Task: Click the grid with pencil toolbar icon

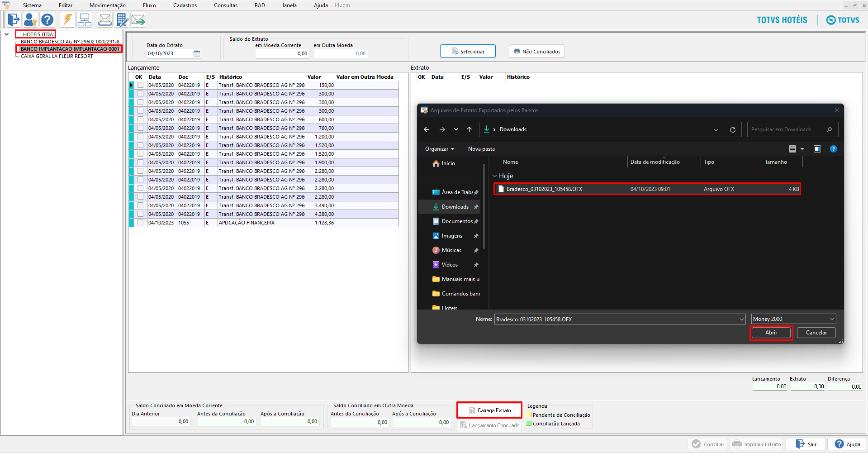Action: click(122, 20)
